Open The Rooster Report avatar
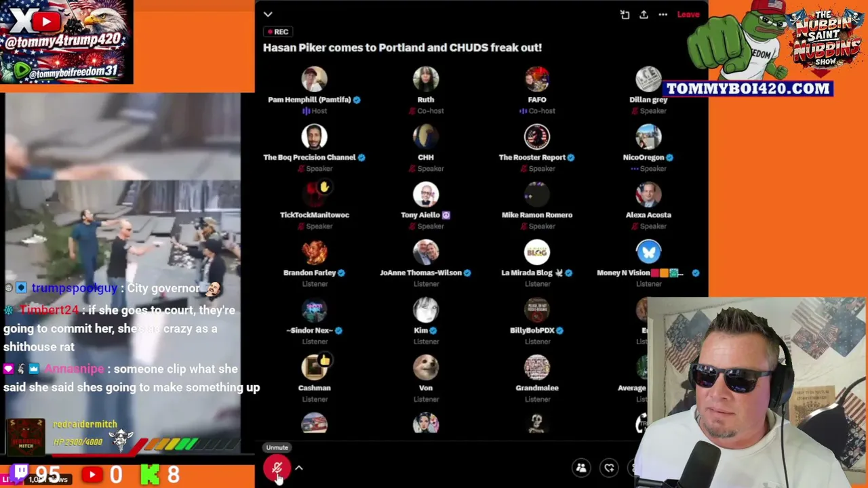Screen dimensions: 868x488 pos(537,137)
